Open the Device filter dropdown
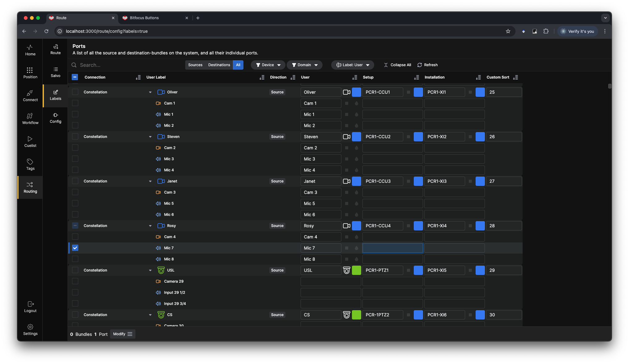 pyautogui.click(x=268, y=65)
